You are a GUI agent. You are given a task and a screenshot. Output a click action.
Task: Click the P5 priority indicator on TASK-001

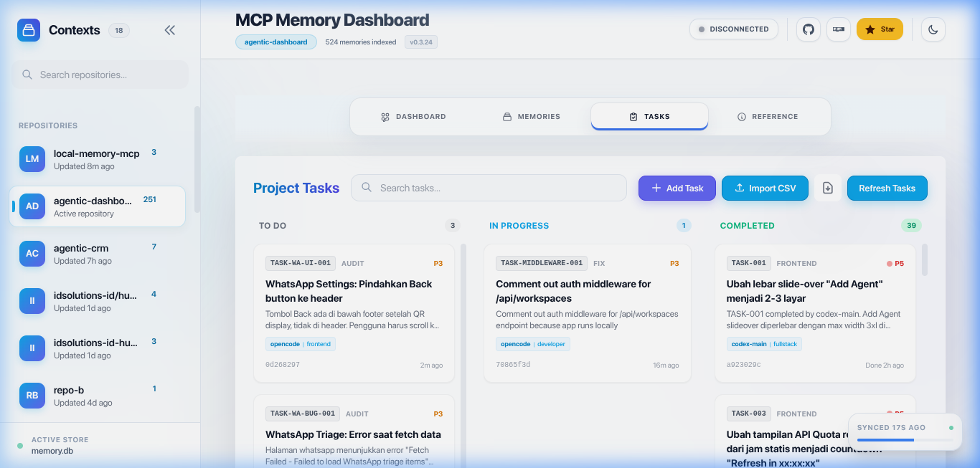click(x=895, y=264)
